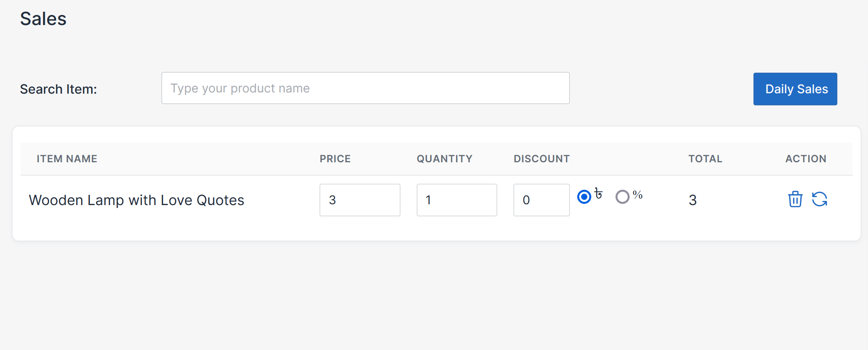Click the row total value 3
This screenshot has height=350, width=868.
693,200
